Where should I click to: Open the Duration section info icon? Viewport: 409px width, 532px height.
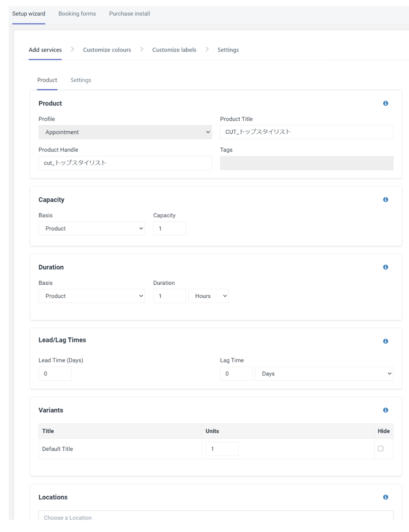[385, 267]
